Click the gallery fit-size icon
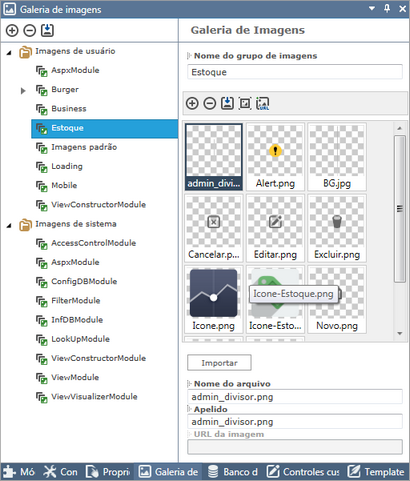 coord(245,103)
